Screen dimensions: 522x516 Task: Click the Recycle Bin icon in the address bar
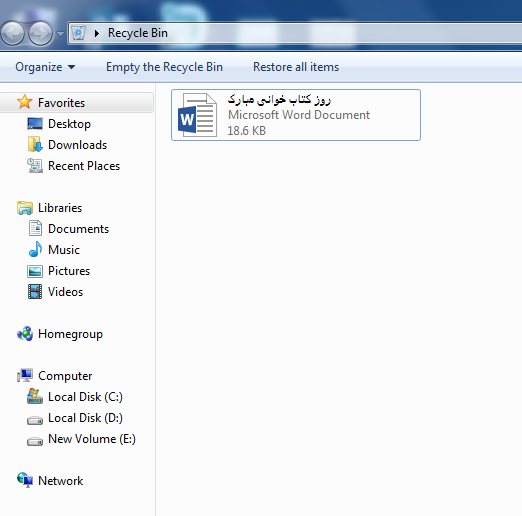coord(79,33)
